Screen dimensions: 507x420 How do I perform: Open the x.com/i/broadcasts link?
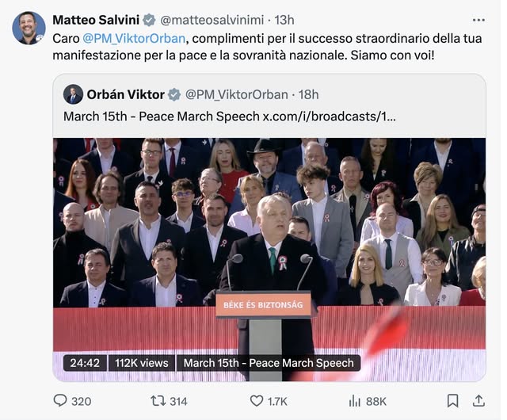point(329,116)
